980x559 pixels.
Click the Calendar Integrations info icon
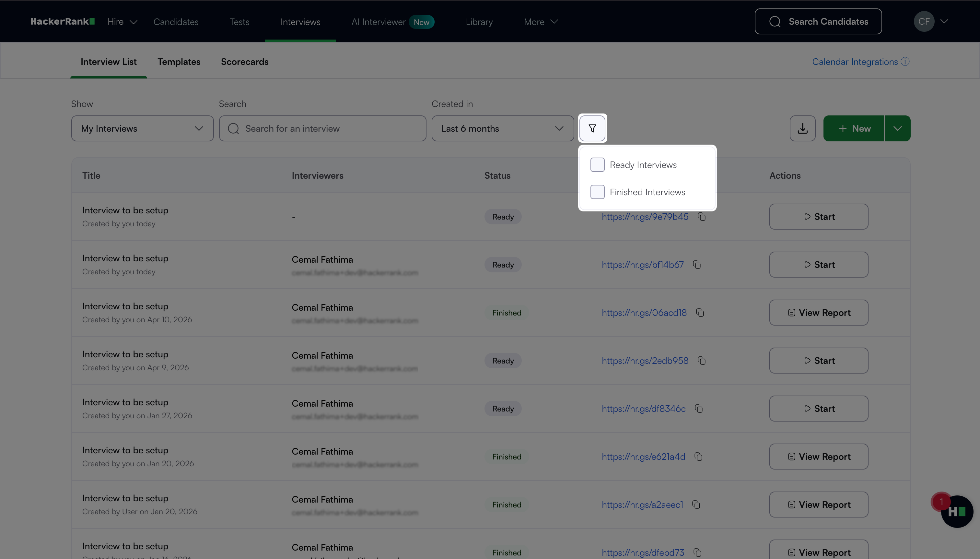tap(905, 61)
